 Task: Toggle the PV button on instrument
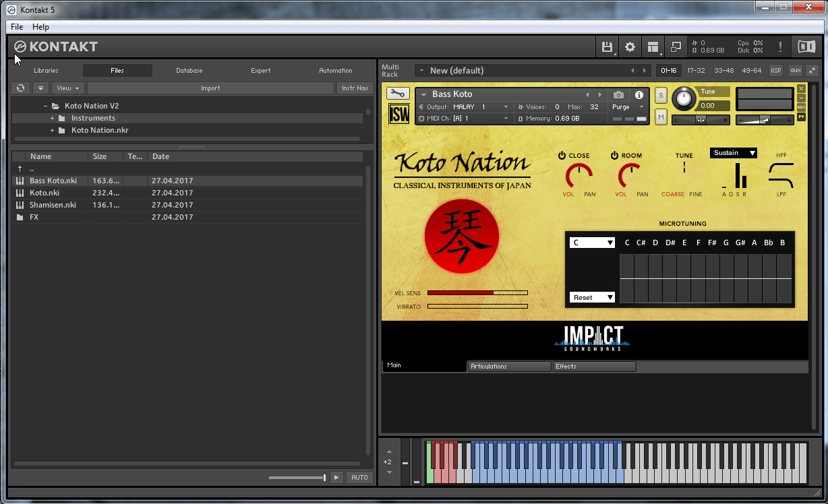(x=801, y=117)
